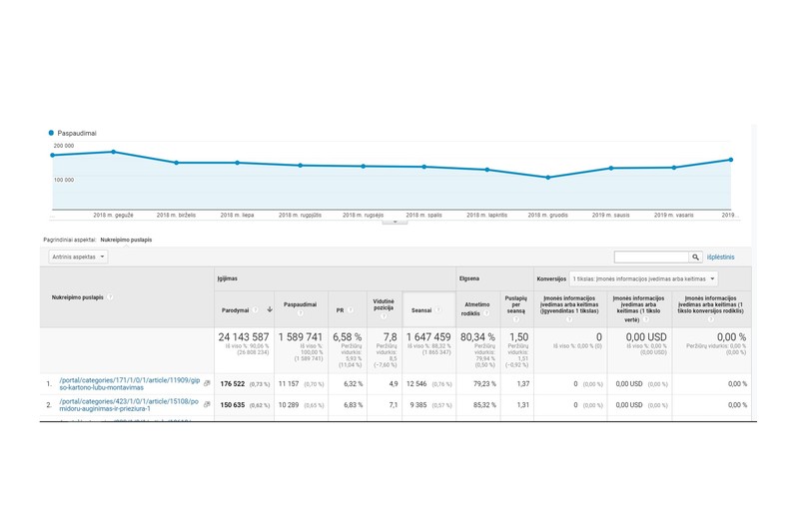Click the 6,58 % total PR value

point(347,337)
